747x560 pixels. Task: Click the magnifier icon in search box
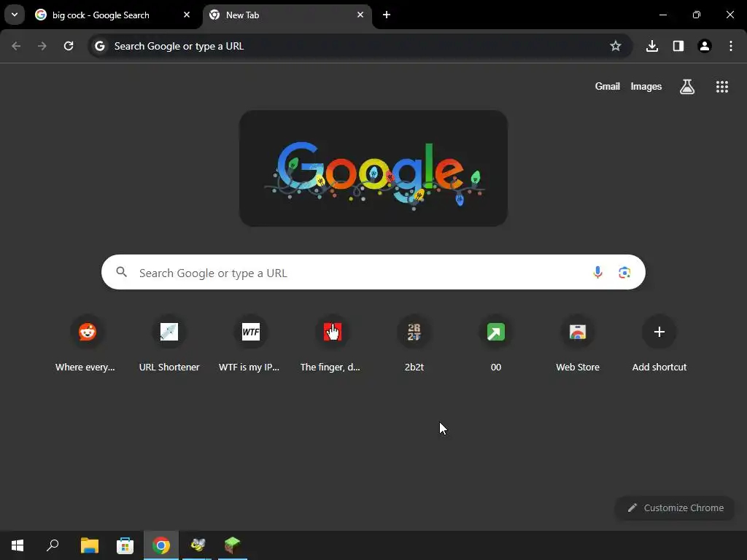click(122, 272)
